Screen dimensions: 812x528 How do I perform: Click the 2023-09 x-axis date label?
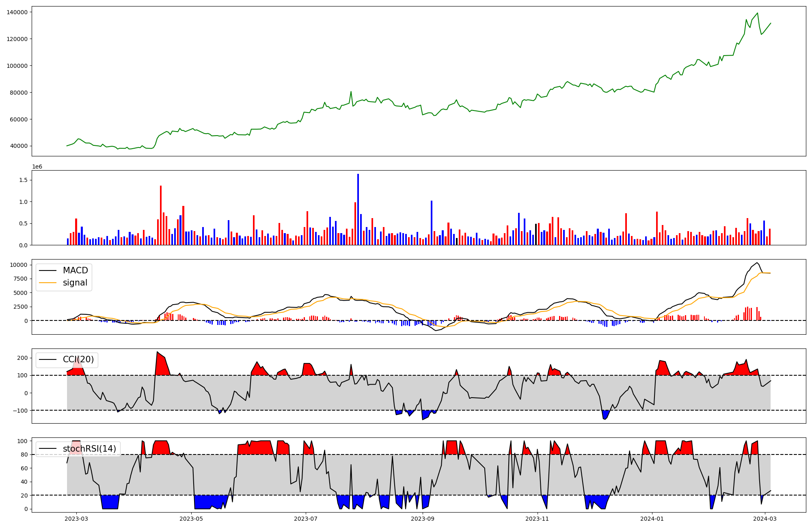click(423, 519)
